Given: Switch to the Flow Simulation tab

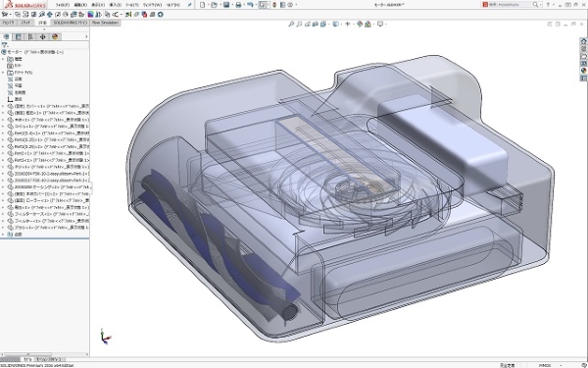Looking at the screenshot, I should 105,23.
